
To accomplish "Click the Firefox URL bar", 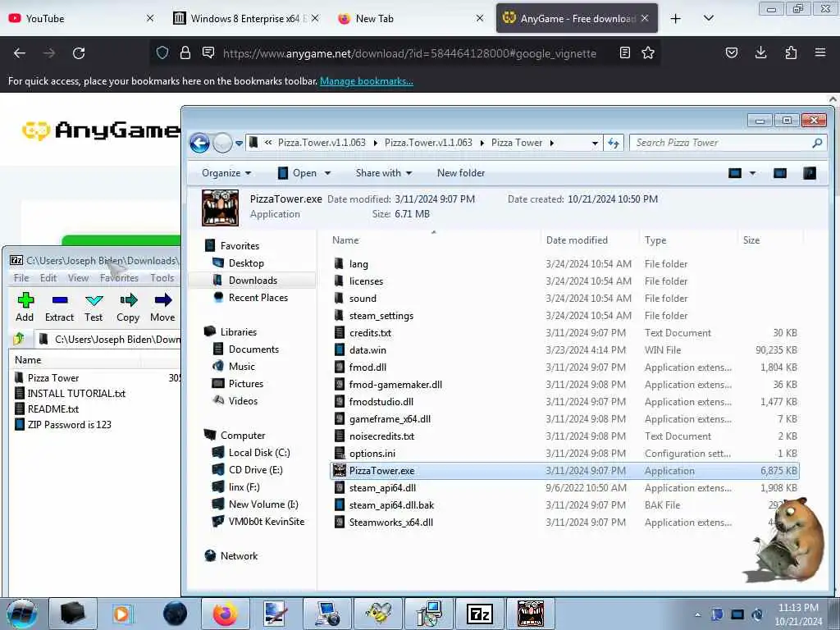I will point(409,53).
